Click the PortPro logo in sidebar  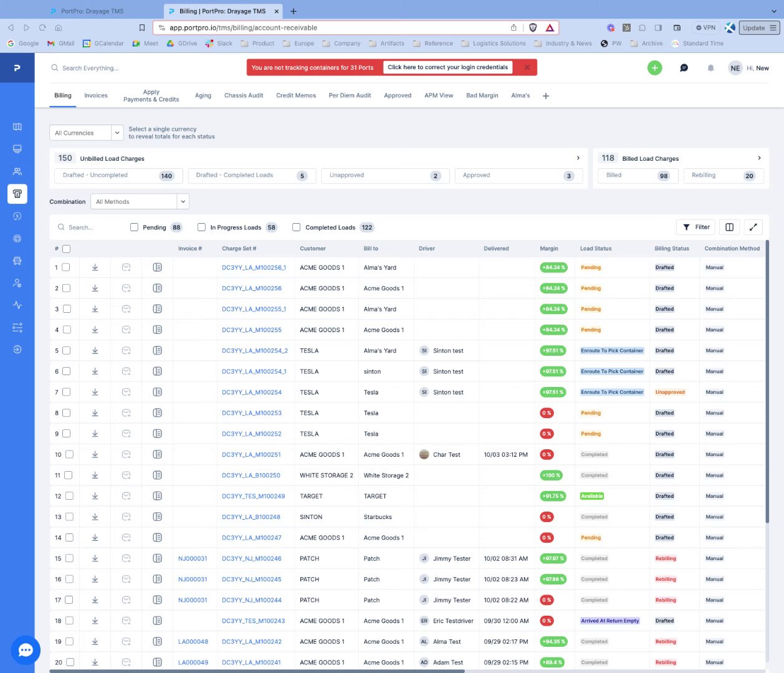pos(17,68)
